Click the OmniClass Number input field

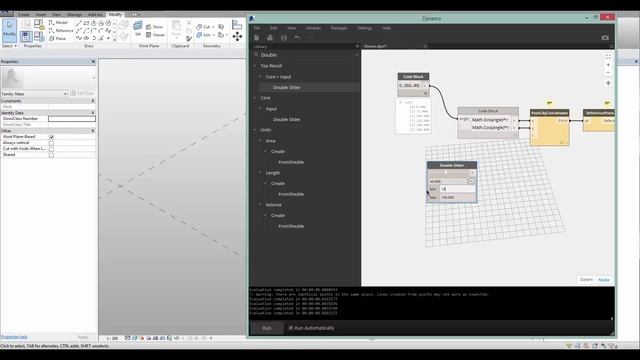[x=72, y=119]
